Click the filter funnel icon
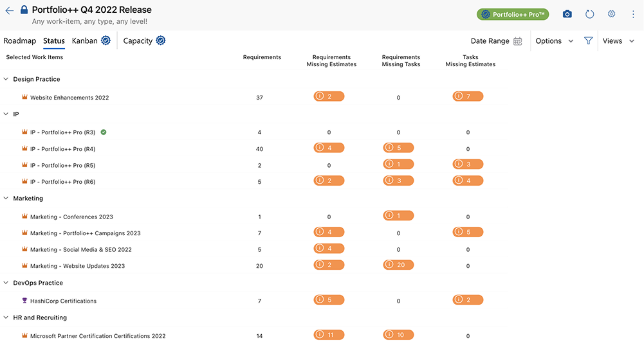This screenshot has height=347, width=644. click(x=588, y=40)
